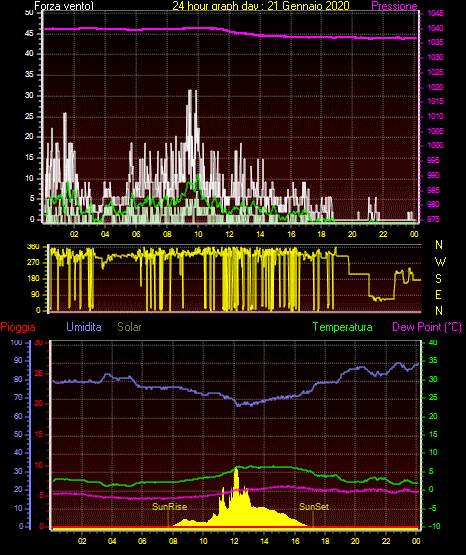Click the 'SunRise' marker label

coord(169,507)
